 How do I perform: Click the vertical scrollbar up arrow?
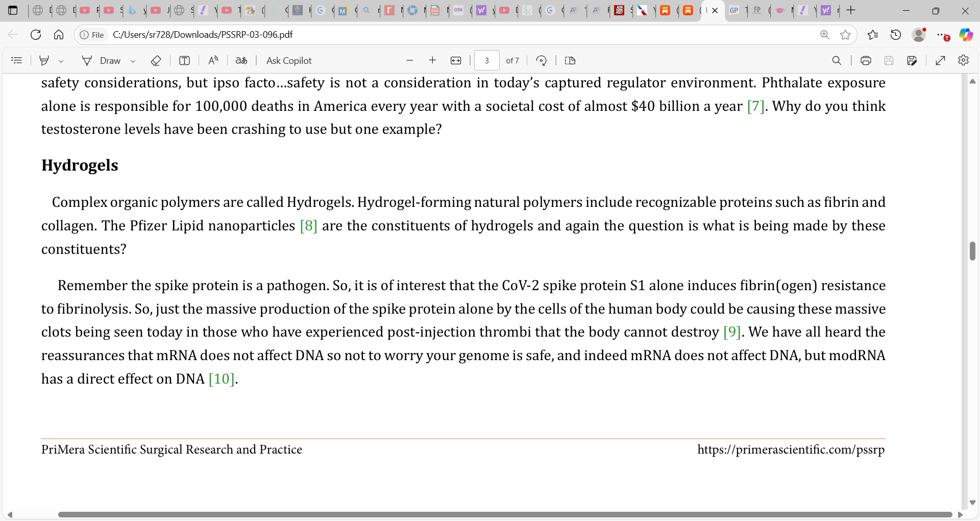point(972,81)
